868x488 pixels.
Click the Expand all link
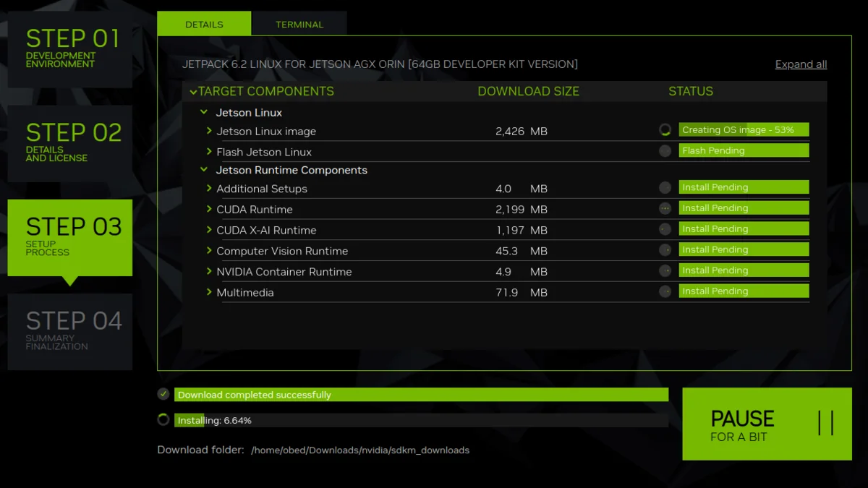tap(801, 64)
